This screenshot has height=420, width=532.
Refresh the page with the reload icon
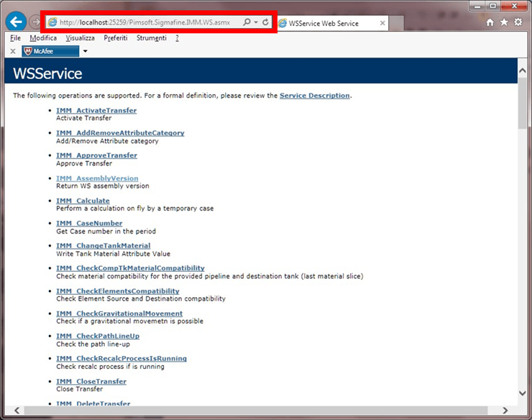265,22
